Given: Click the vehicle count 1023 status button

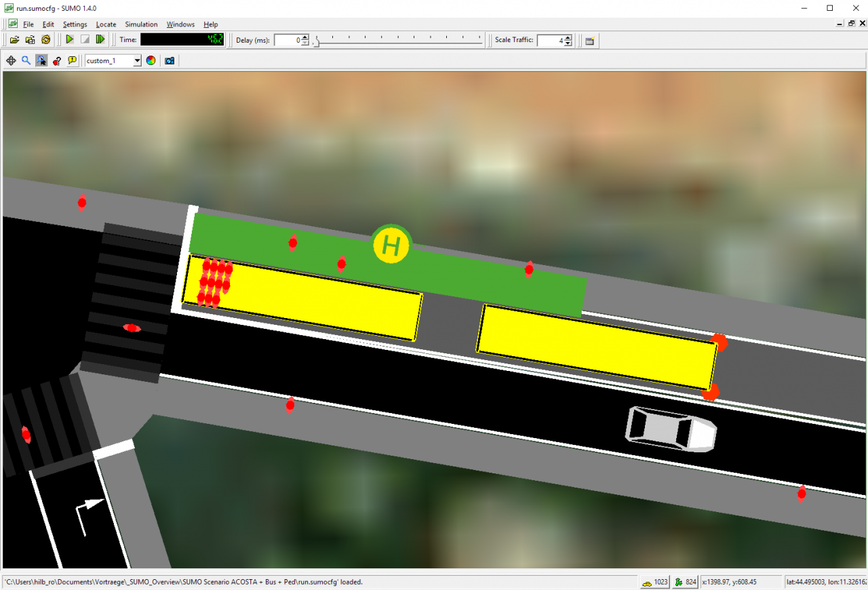Looking at the screenshot, I should point(656,582).
